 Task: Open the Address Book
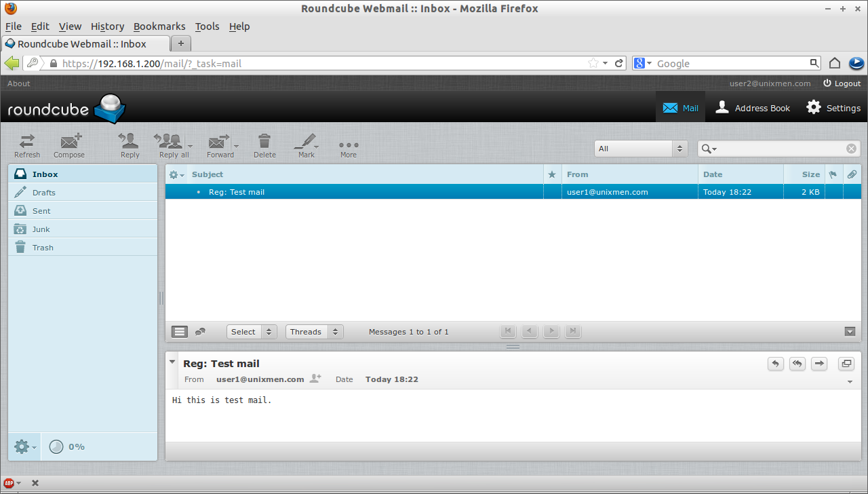click(x=753, y=107)
